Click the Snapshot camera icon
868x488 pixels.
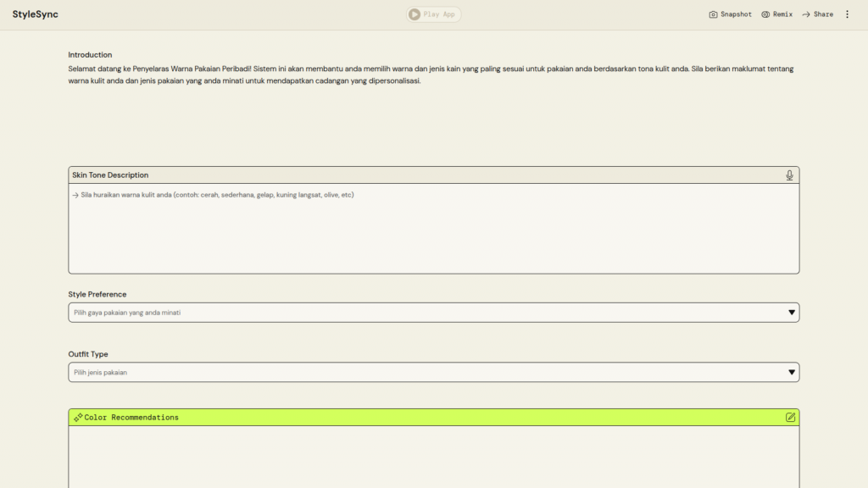click(713, 14)
